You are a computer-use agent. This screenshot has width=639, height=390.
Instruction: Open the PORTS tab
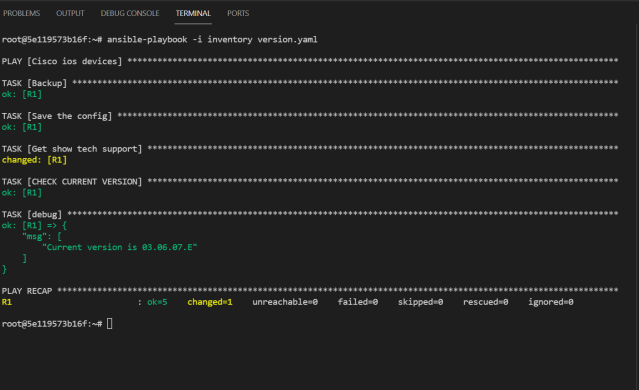[238, 13]
